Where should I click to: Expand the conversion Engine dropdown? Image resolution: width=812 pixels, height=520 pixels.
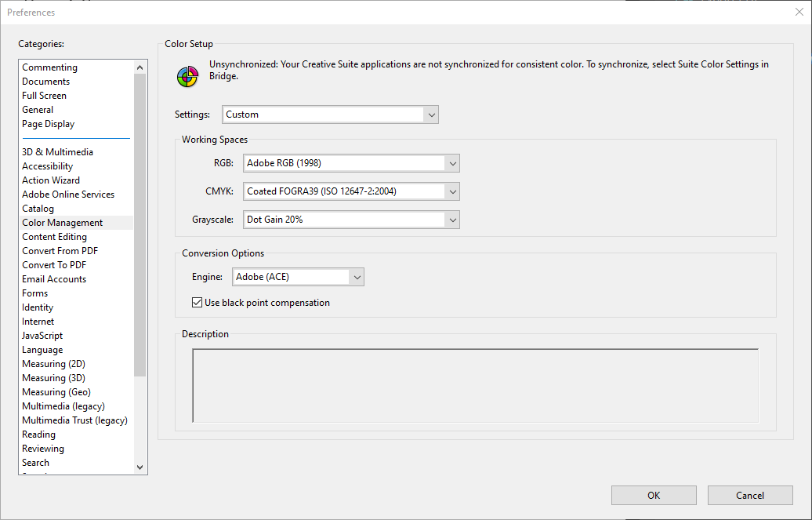(299, 277)
